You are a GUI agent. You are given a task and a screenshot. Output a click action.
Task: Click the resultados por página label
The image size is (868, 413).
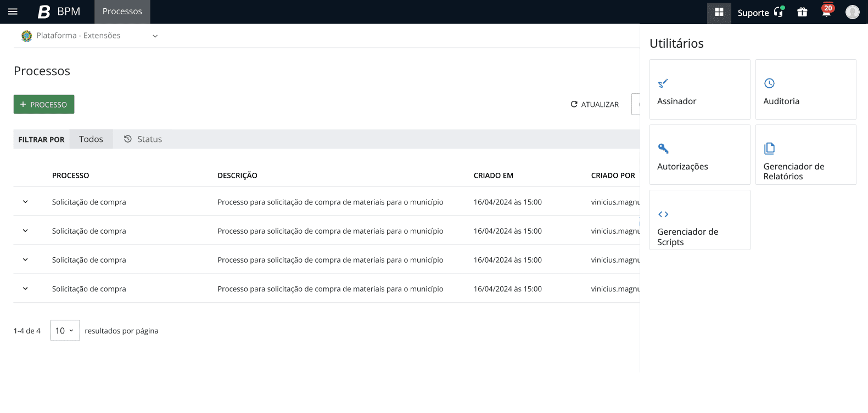tap(121, 331)
